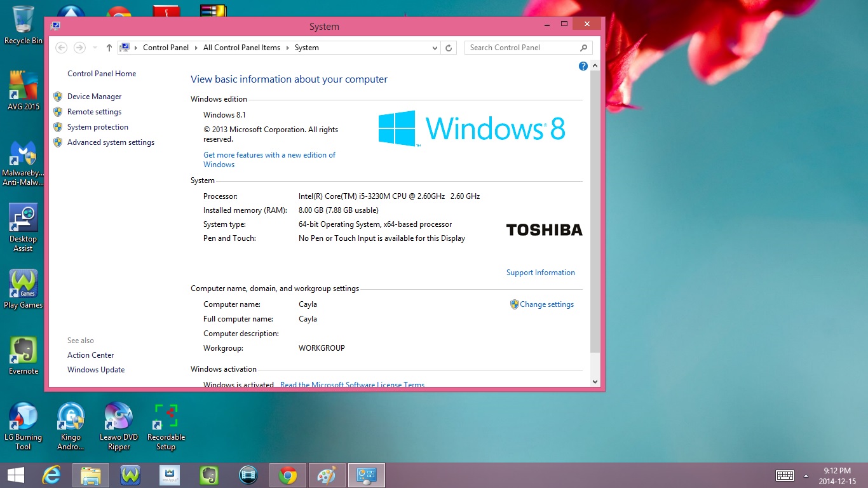Open Advanced system settings
The image size is (868, 488).
(111, 142)
